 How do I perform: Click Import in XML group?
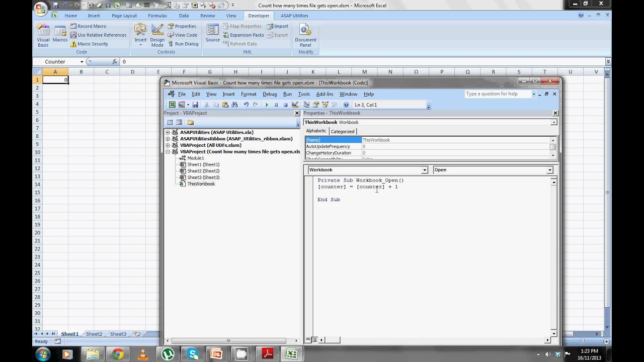pos(277,26)
